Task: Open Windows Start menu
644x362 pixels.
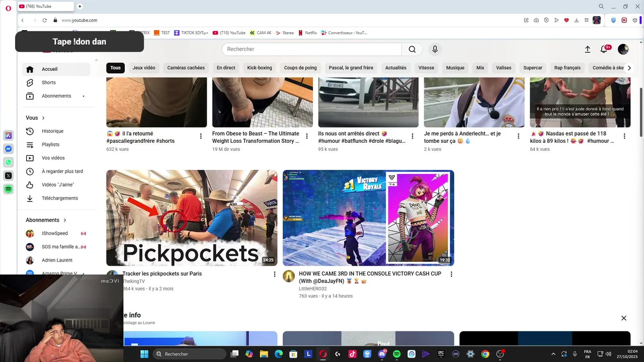Action: click(x=144, y=354)
